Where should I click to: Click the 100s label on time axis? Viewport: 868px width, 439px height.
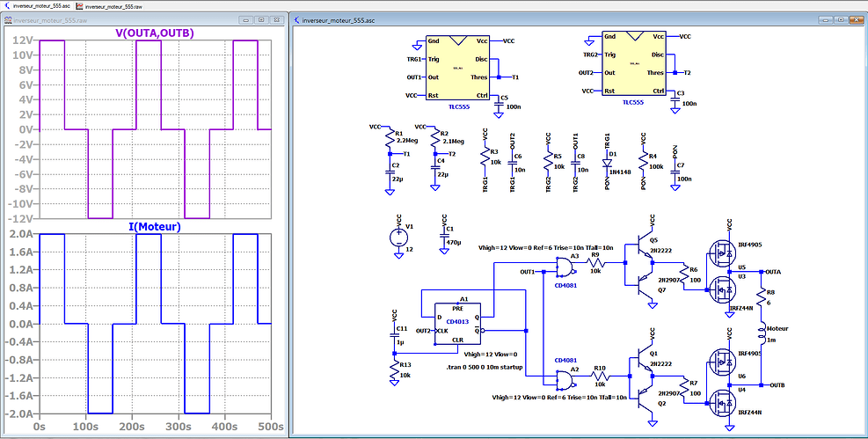pyautogui.click(x=86, y=428)
